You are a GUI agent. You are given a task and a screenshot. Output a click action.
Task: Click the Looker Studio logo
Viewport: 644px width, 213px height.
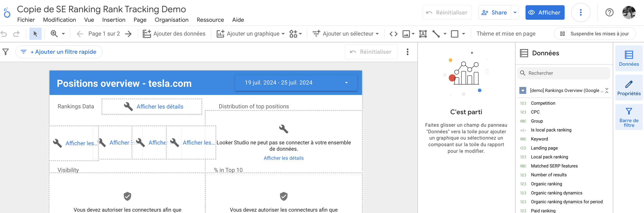coord(7,12)
